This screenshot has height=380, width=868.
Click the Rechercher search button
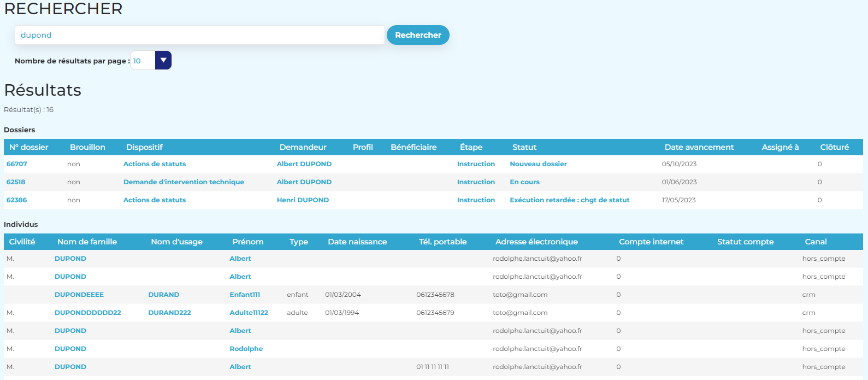point(418,35)
